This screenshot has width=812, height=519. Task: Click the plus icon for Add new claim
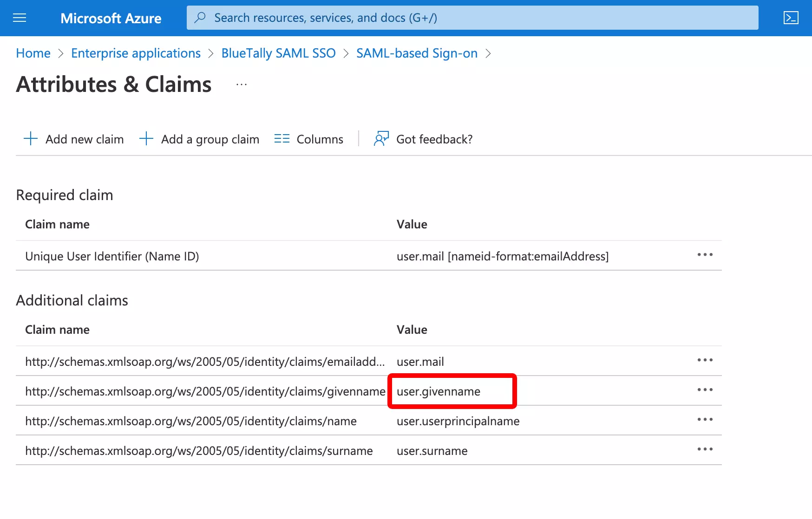coord(31,139)
